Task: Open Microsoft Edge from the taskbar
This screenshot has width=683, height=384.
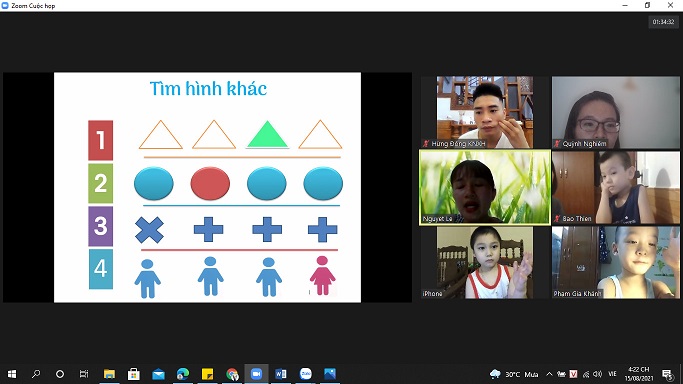Action: (183, 374)
